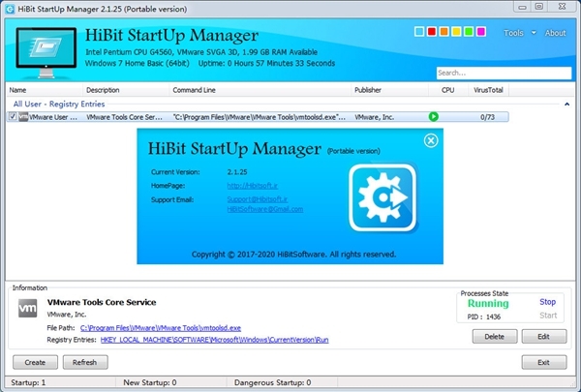581x392 pixels.
Task: Sort by the Command Line column header
Action: tap(260, 90)
